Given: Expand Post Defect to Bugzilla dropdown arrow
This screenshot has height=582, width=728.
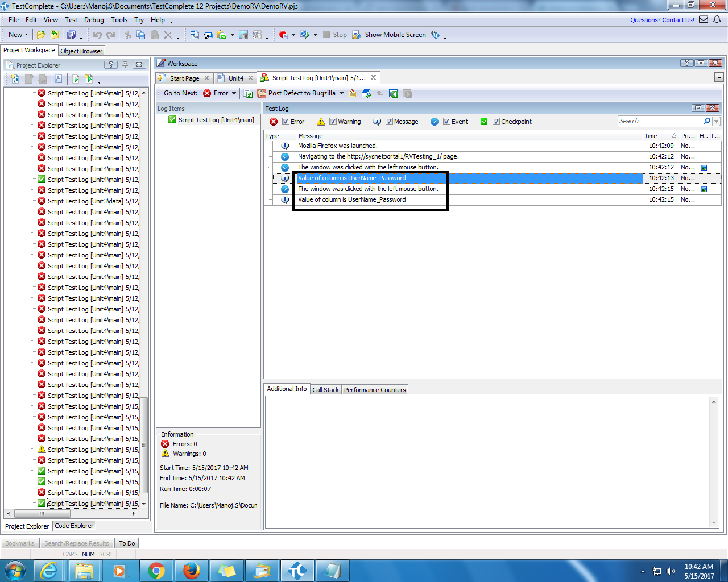Looking at the screenshot, I should pyautogui.click(x=341, y=93).
